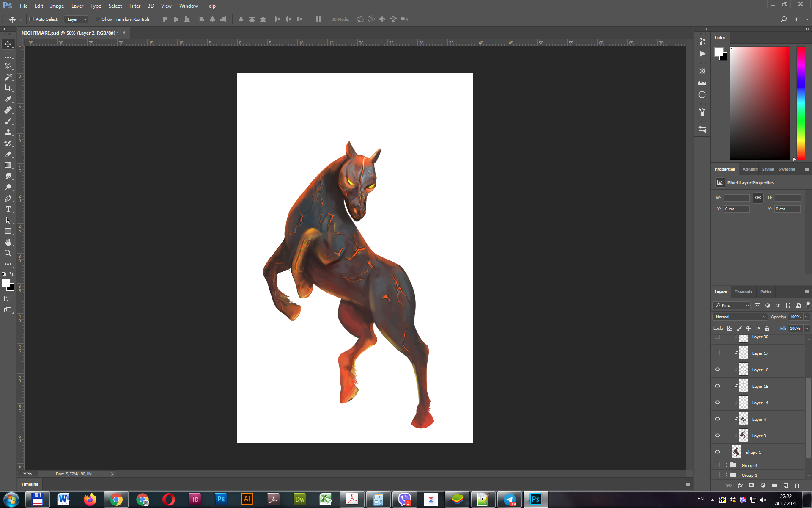Open the Filter menu
The width and height of the screenshot is (812, 508).
pos(135,6)
